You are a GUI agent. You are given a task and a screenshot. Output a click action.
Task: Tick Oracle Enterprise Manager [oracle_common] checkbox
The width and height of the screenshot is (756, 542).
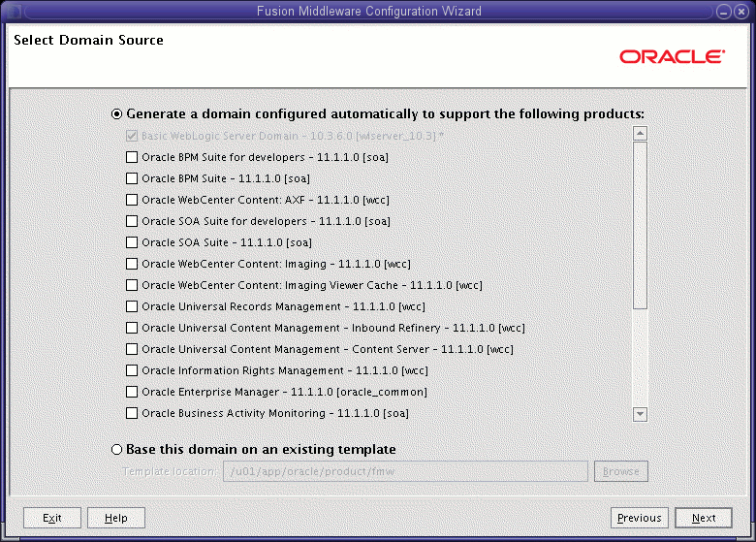coord(132,392)
